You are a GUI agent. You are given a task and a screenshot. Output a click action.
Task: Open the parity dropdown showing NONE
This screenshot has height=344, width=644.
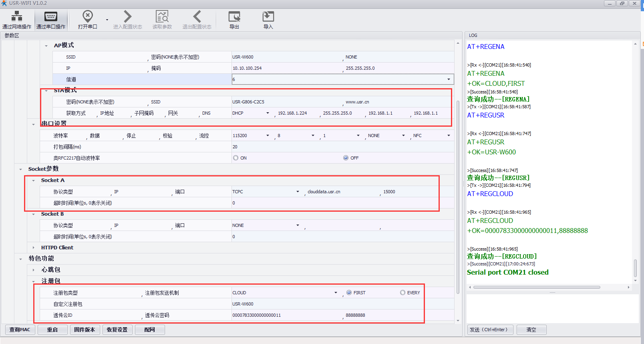point(403,136)
